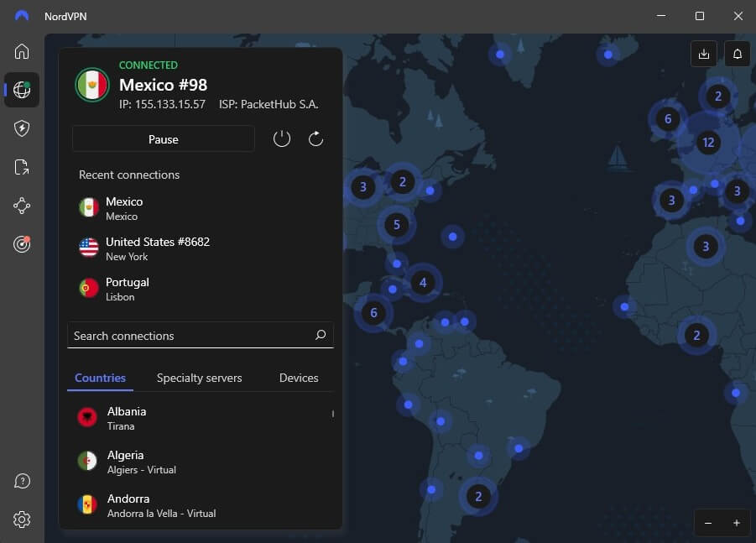Click the countries list scrollbar
Screen dimensions: 756x543
332,414
